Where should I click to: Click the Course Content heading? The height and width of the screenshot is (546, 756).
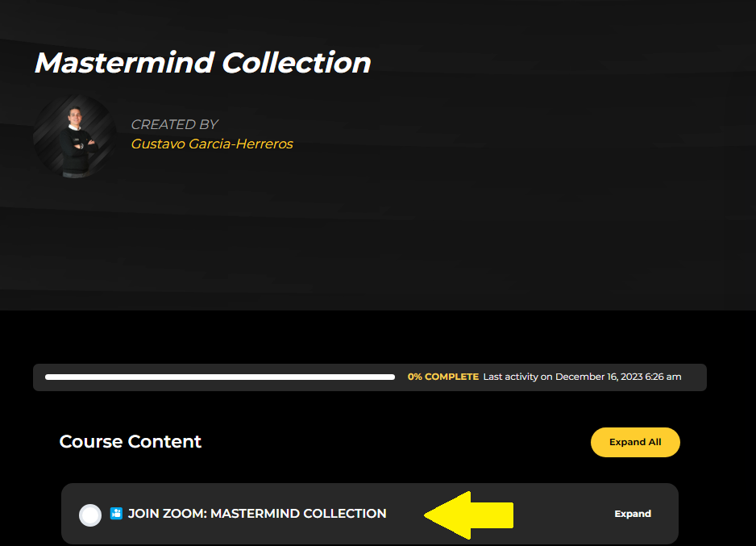click(x=131, y=442)
